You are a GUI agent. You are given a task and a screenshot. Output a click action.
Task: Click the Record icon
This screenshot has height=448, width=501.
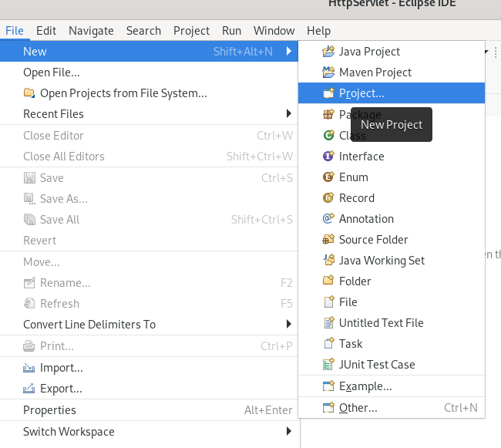(328, 198)
